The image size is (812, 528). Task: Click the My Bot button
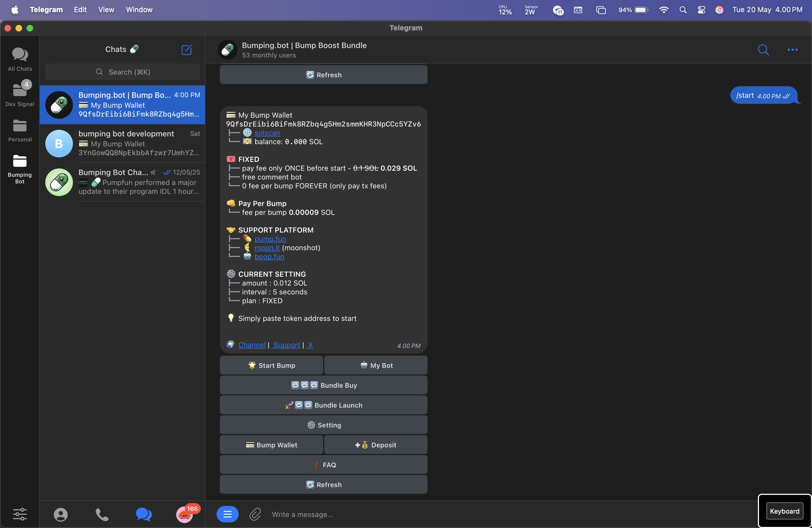click(x=376, y=365)
